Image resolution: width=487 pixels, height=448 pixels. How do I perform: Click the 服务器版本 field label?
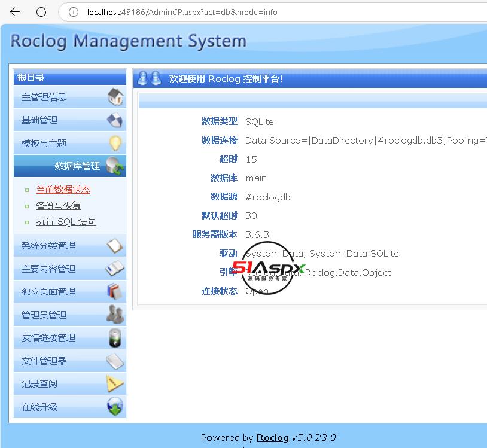tap(215, 234)
